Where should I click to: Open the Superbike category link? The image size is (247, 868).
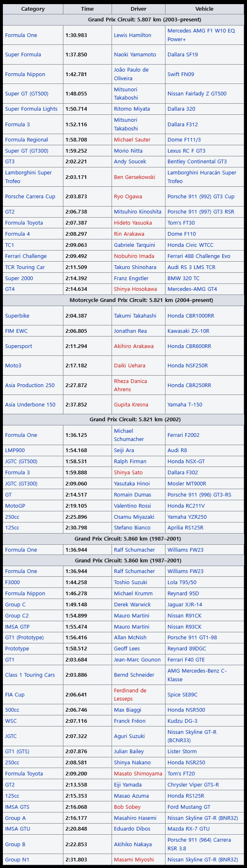17,316
